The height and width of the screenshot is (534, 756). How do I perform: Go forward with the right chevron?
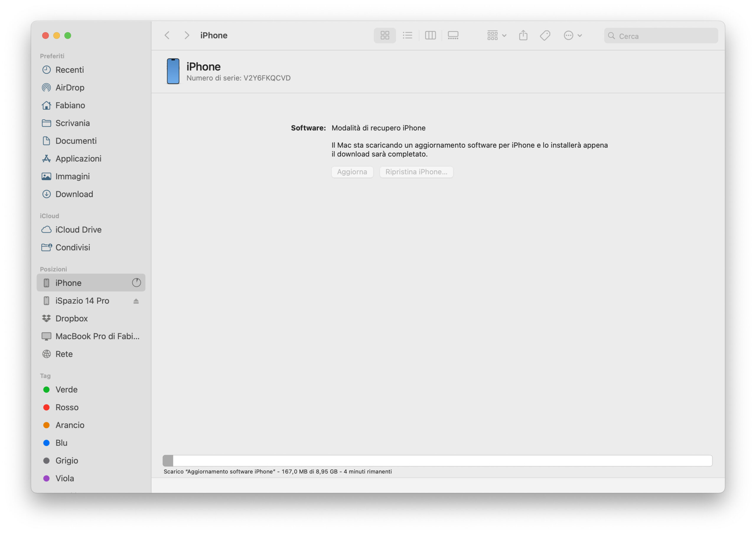click(x=187, y=35)
